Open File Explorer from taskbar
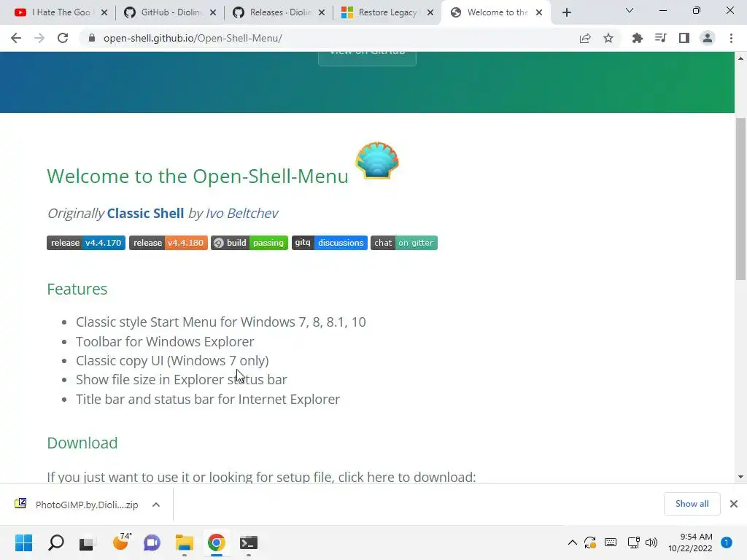Viewport: 747px width, 560px height. [x=185, y=542]
